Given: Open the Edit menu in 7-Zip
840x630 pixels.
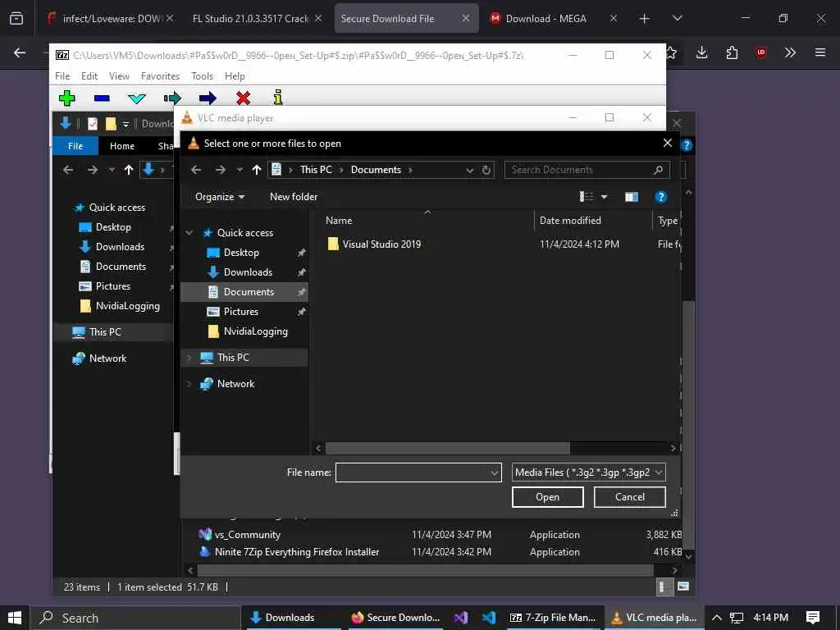Looking at the screenshot, I should pyautogui.click(x=89, y=76).
